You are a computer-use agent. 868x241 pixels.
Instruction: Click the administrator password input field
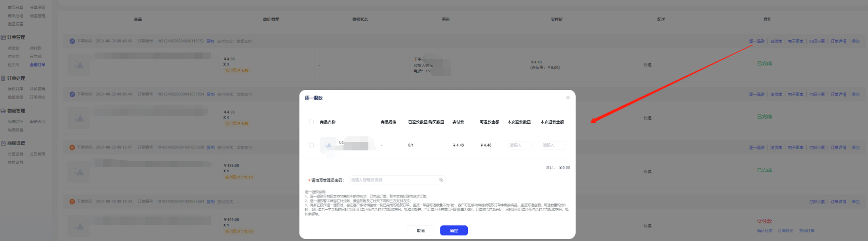click(x=394, y=180)
